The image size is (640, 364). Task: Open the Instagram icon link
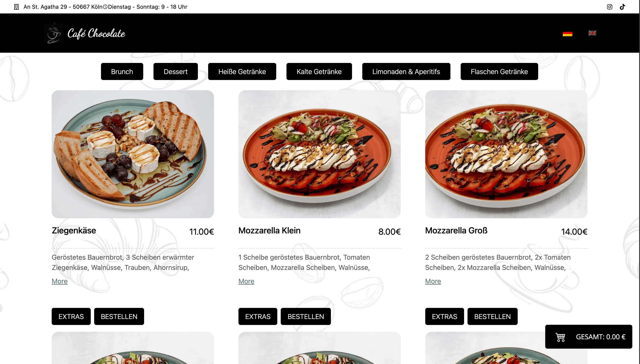point(609,7)
